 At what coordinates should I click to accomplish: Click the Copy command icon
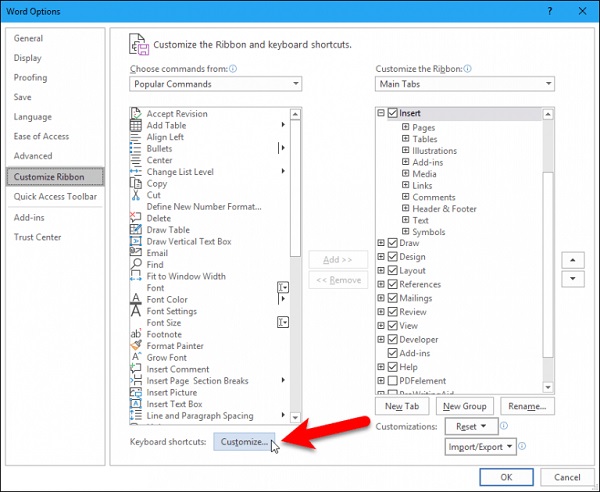pyautogui.click(x=136, y=184)
